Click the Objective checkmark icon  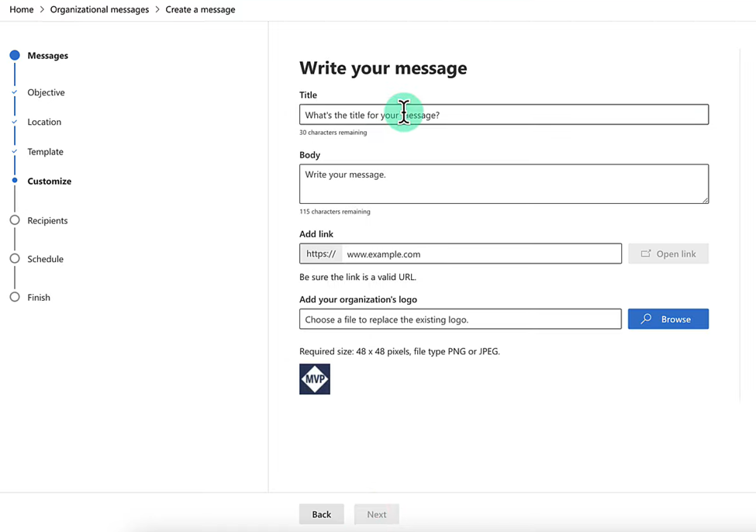coord(15,92)
